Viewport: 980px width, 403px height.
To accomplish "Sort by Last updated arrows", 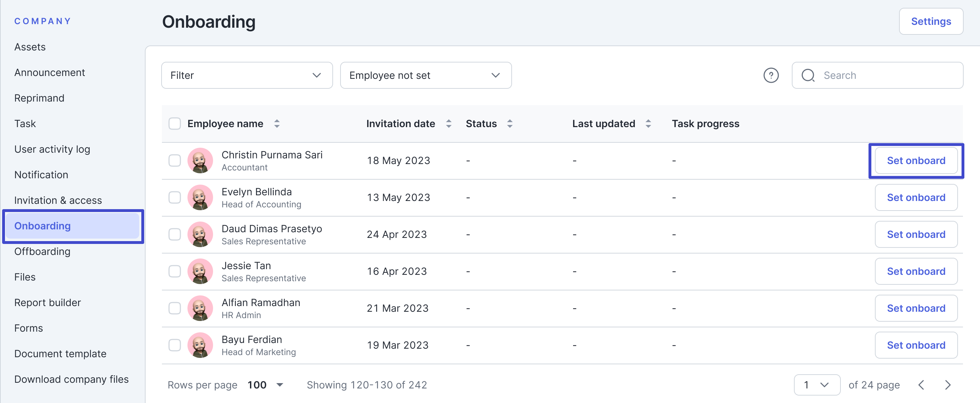I will [648, 124].
